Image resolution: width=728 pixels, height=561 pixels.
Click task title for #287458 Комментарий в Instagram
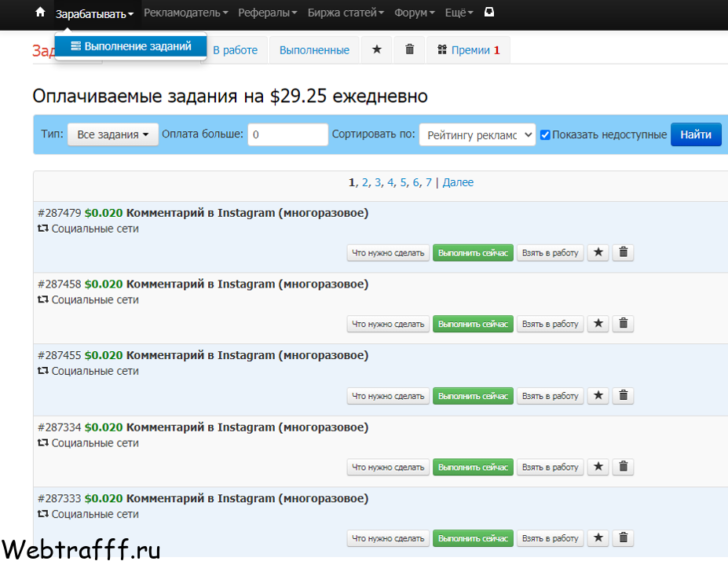(247, 284)
